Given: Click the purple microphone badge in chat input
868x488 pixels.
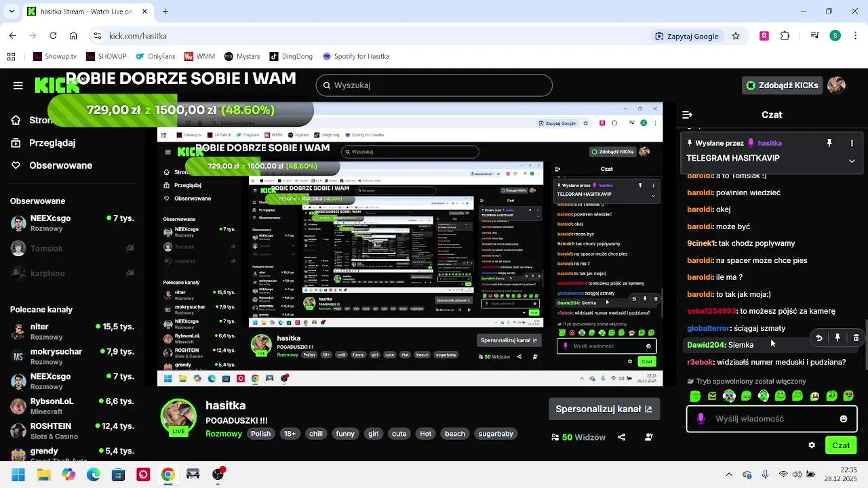Looking at the screenshot, I should (701, 419).
